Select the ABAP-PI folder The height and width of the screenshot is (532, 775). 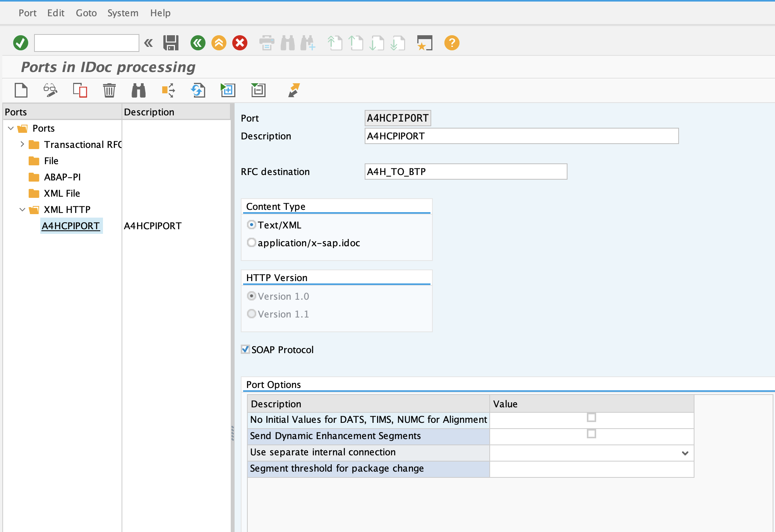[x=62, y=177]
